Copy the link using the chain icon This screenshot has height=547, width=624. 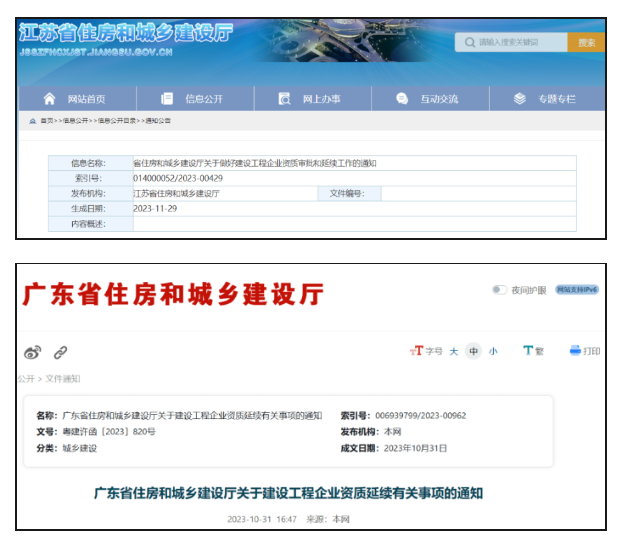coord(60,352)
